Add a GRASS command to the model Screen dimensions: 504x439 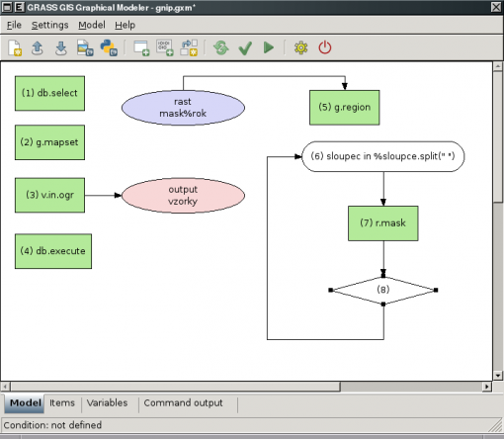[x=141, y=48]
